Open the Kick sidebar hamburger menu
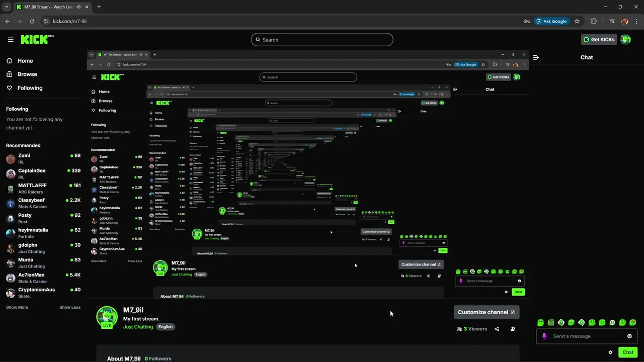Screen dimensions: 644x362 coord(11,40)
